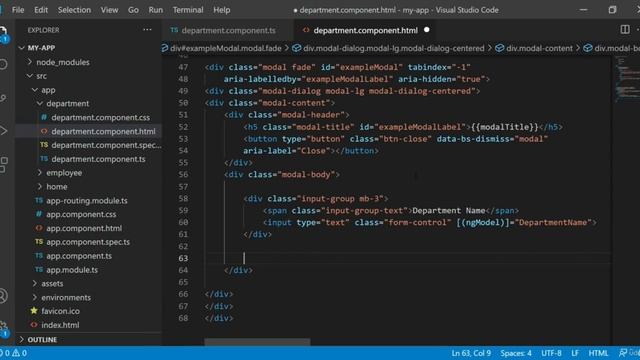This screenshot has width=640, height=360.
Task: Open favicon.ico file
Action: (60, 311)
